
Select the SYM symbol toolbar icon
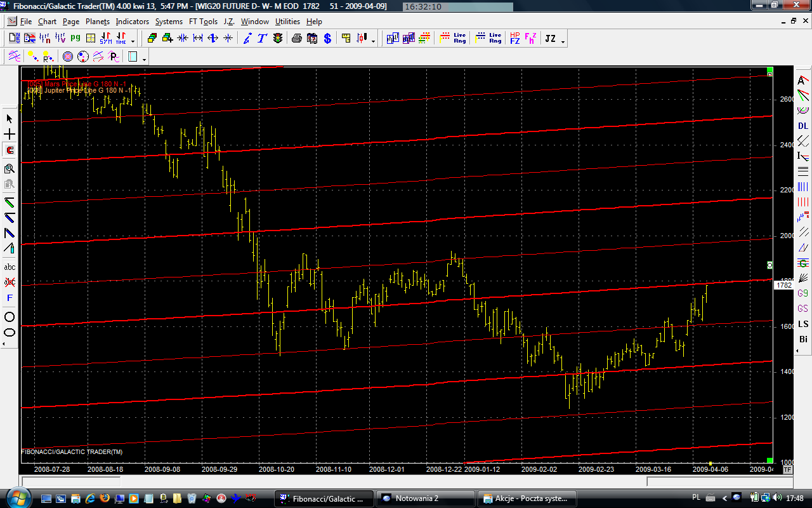click(x=105, y=38)
